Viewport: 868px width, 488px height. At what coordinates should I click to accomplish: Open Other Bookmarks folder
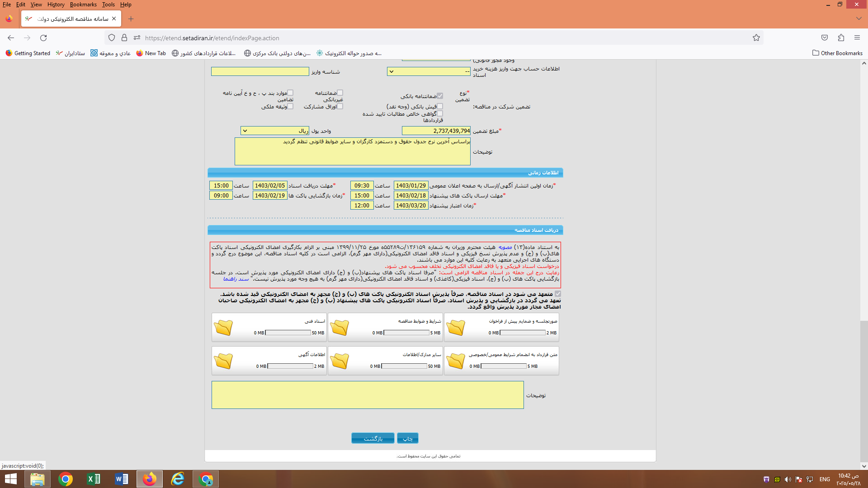(x=837, y=53)
